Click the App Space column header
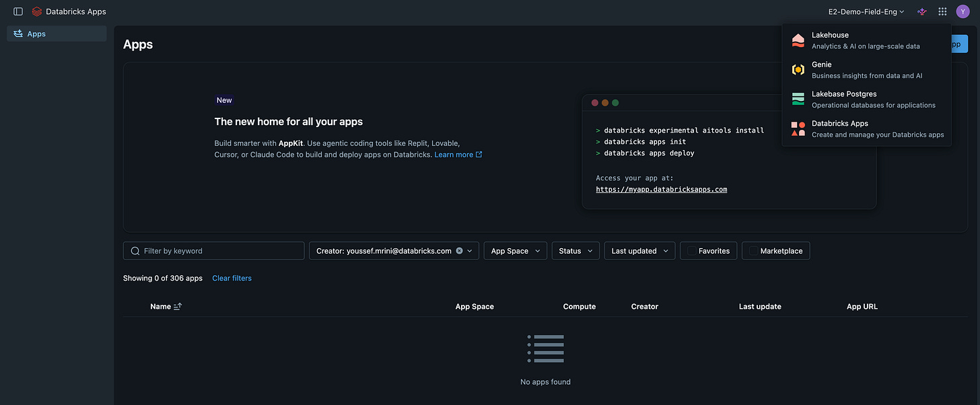The width and height of the screenshot is (980, 405). tap(475, 306)
